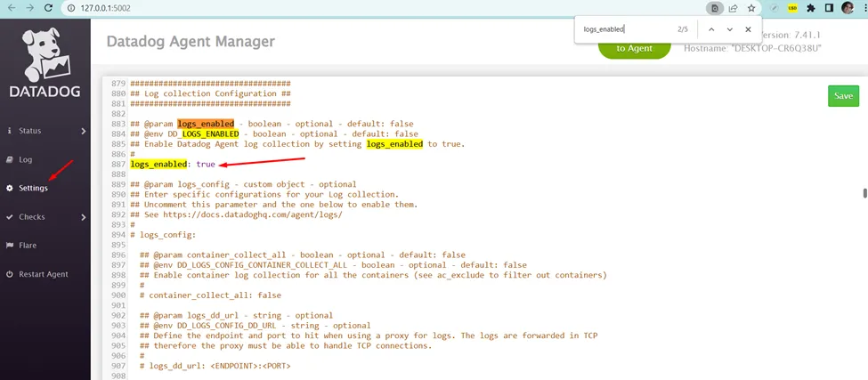The image size is (868, 380).
Task: Click the Chrome profile avatar
Action: click(x=848, y=8)
